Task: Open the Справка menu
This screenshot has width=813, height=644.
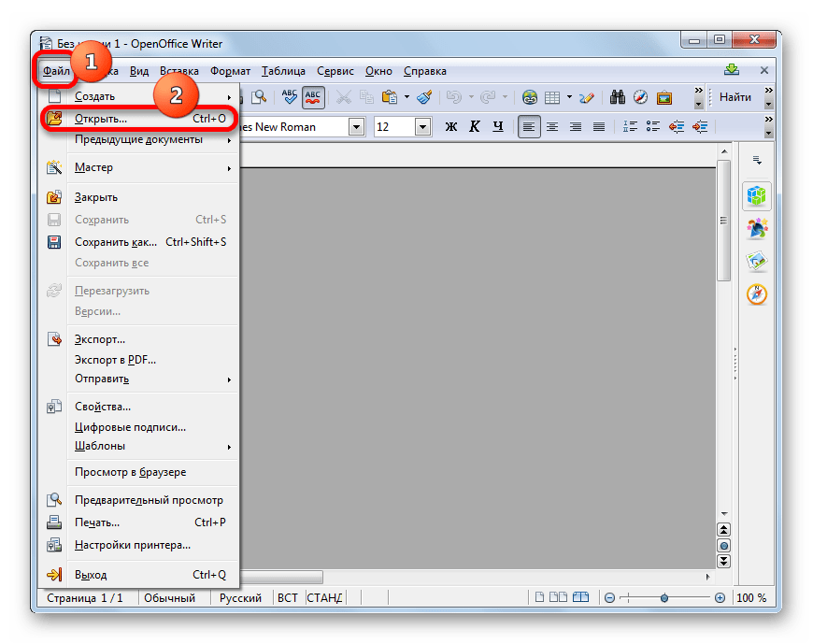Action: (x=425, y=71)
